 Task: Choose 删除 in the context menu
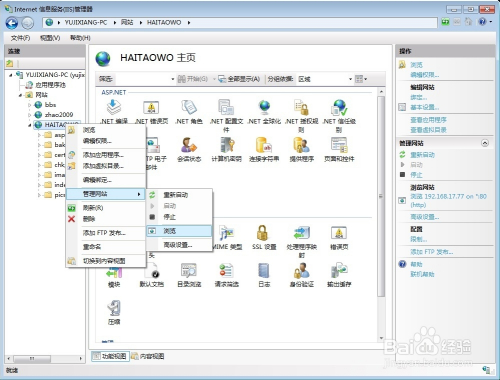pyautogui.click(x=106, y=219)
